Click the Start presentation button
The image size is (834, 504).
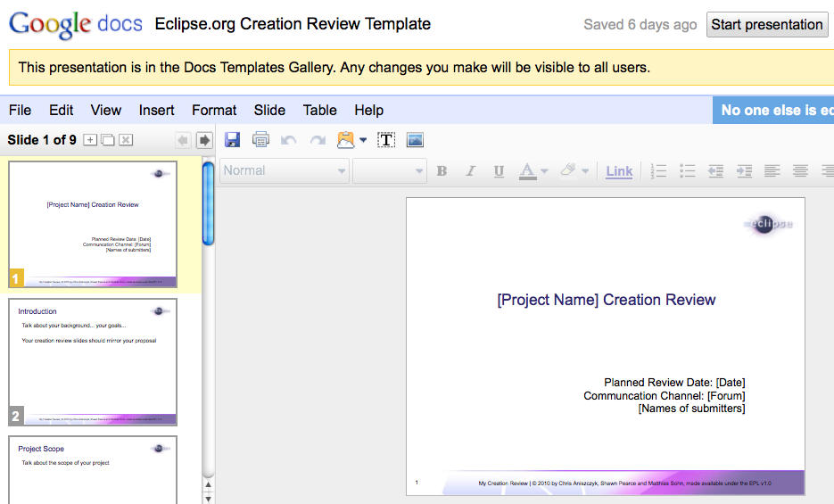[x=767, y=24]
